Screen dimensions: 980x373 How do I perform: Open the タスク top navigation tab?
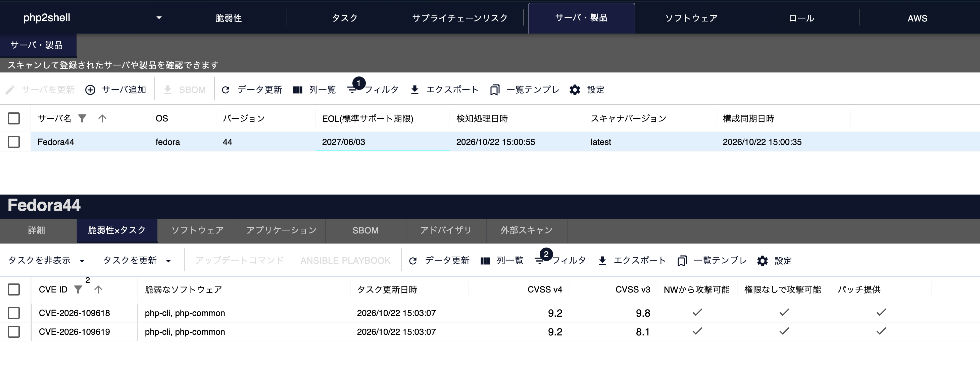(345, 18)
